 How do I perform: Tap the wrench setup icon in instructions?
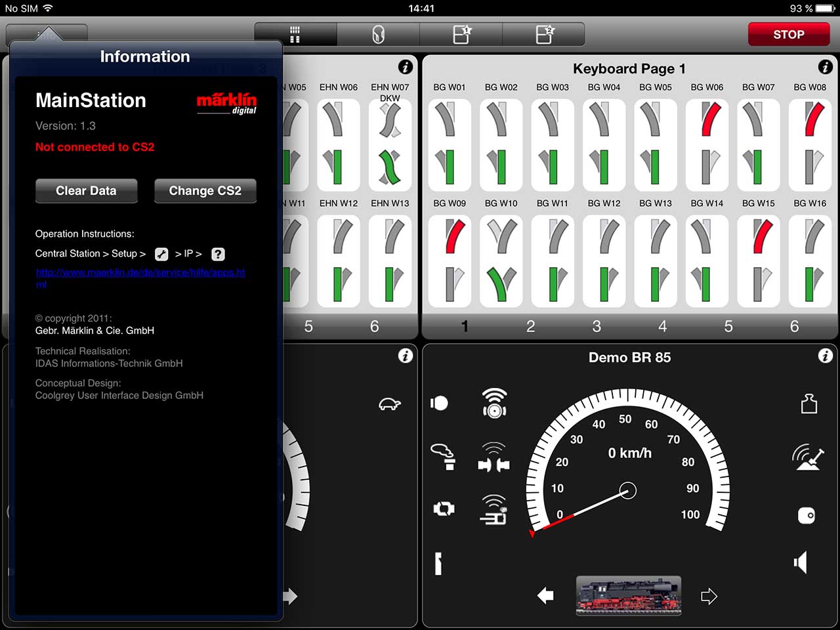161,254
